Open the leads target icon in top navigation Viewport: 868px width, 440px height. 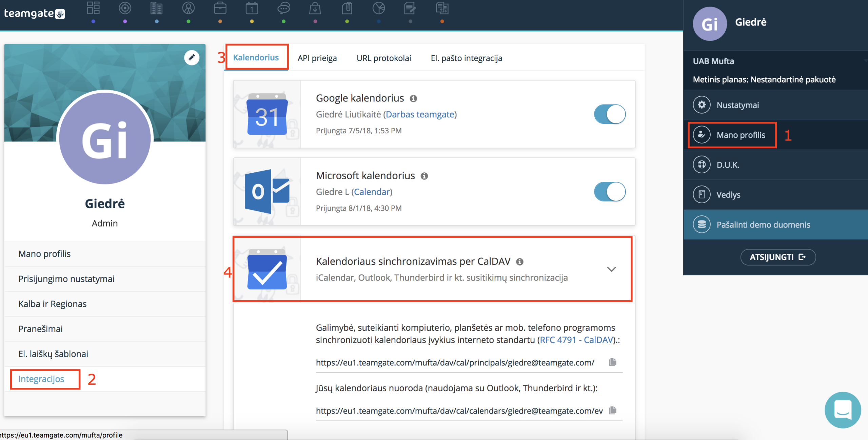click(x=125, y=8)
